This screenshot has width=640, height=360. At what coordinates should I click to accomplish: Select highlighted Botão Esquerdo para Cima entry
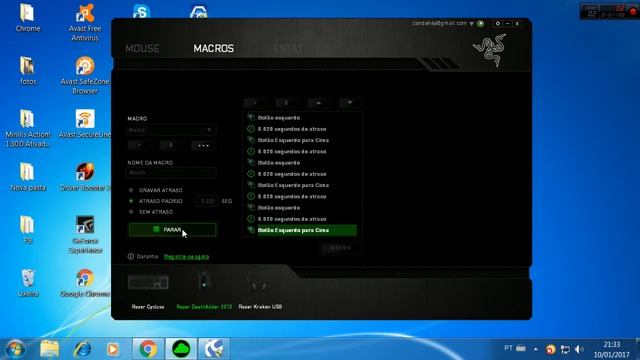coord(301,230)
